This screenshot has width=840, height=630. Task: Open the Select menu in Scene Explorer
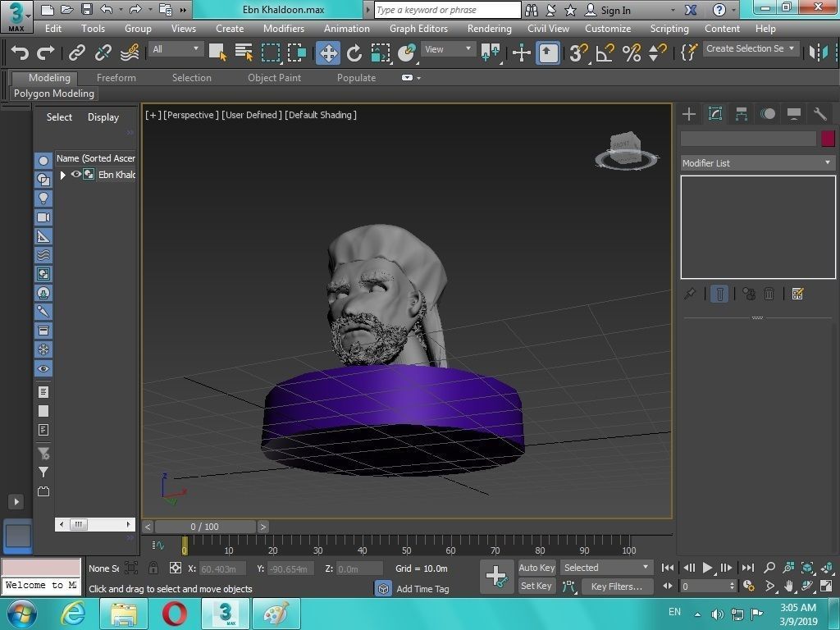tap(59, 117)
